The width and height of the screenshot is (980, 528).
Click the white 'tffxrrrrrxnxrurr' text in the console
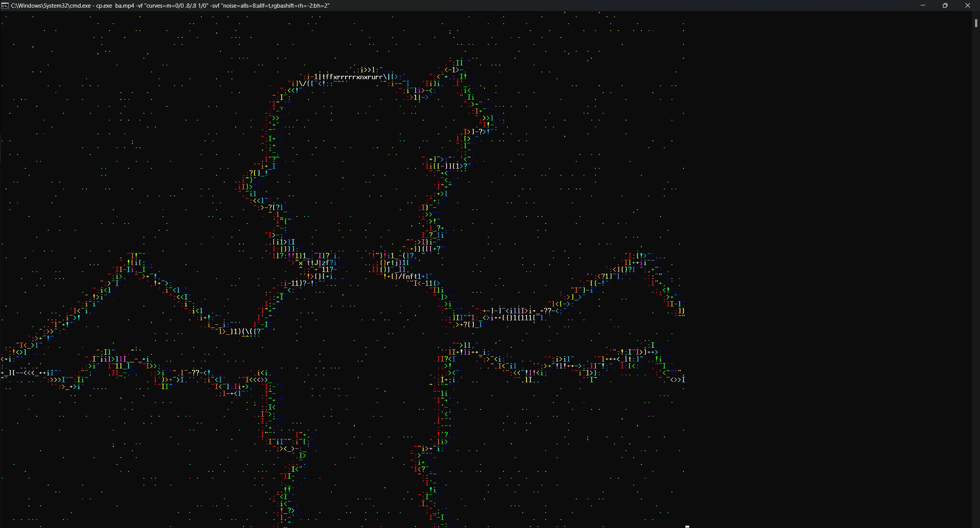click(x=353, y=77)
